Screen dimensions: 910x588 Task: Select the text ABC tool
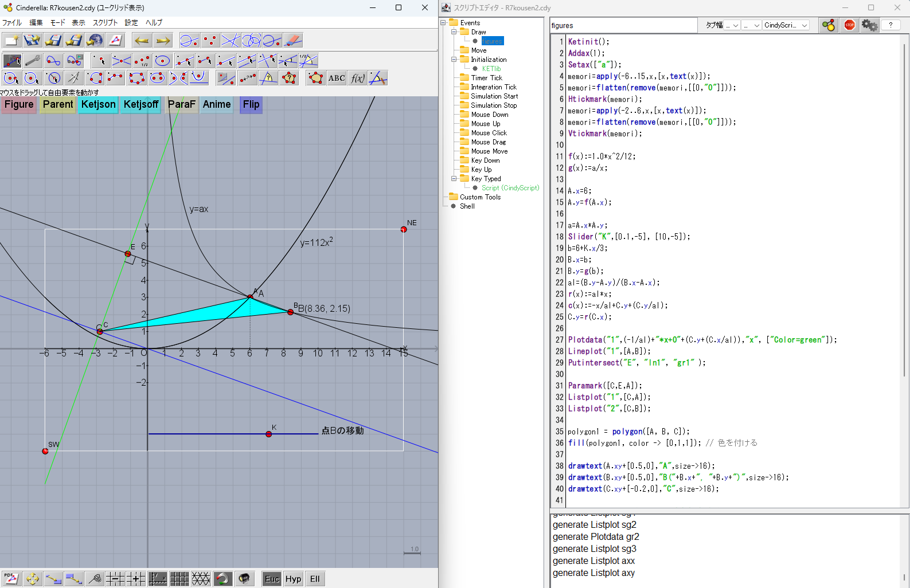337,78
